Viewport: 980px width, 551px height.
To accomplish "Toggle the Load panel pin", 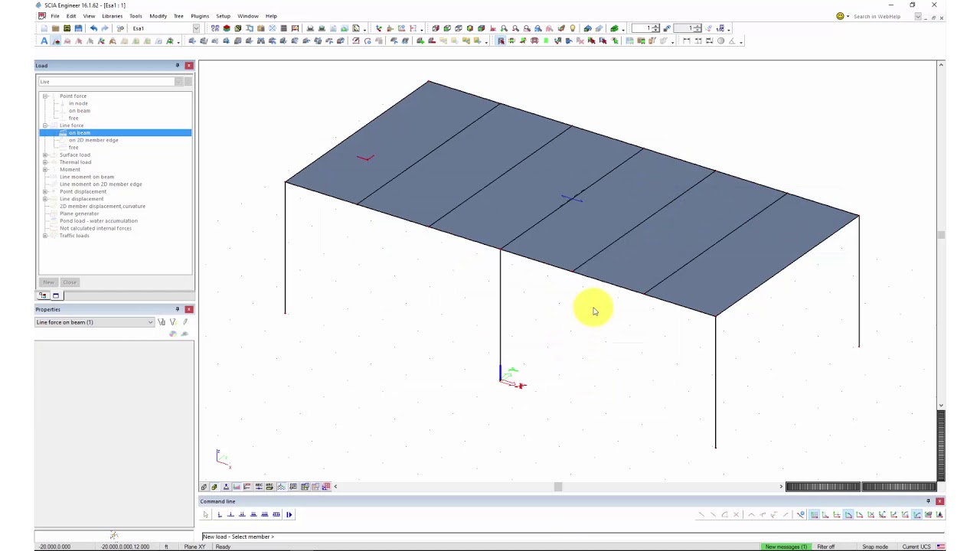I will pyautogui.click(x=178, y=65).
